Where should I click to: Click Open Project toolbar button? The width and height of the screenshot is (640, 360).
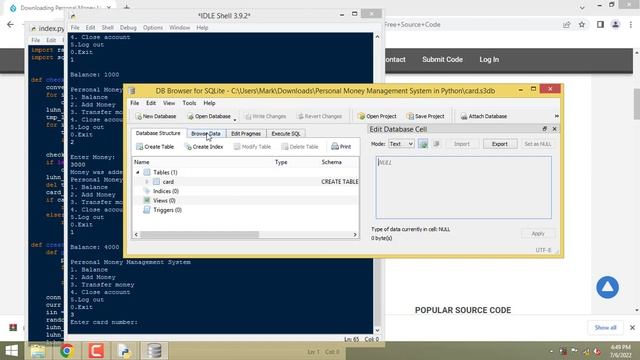tap(377, 116)
